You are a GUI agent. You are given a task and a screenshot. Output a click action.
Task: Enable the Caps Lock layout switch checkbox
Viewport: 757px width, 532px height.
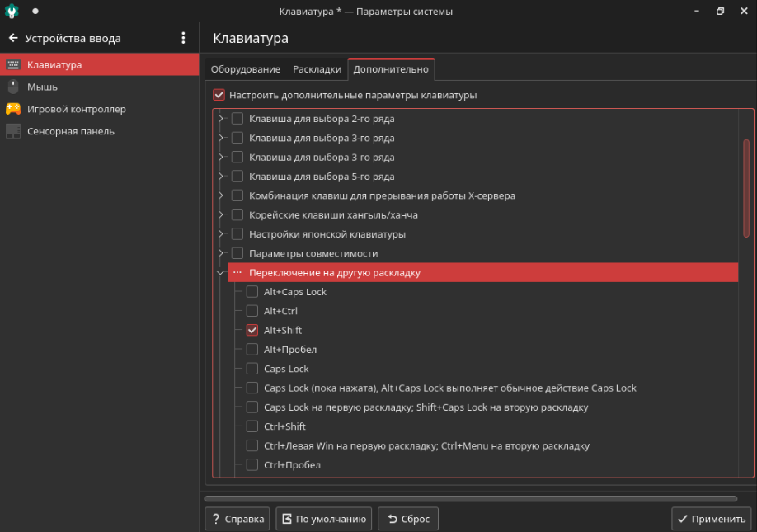(252, 369)
